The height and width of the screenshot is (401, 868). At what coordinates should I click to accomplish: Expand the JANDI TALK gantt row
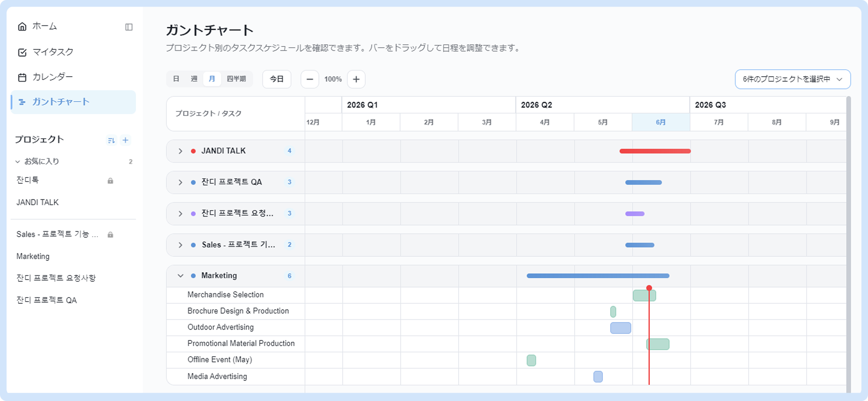(x=180, y=151)
